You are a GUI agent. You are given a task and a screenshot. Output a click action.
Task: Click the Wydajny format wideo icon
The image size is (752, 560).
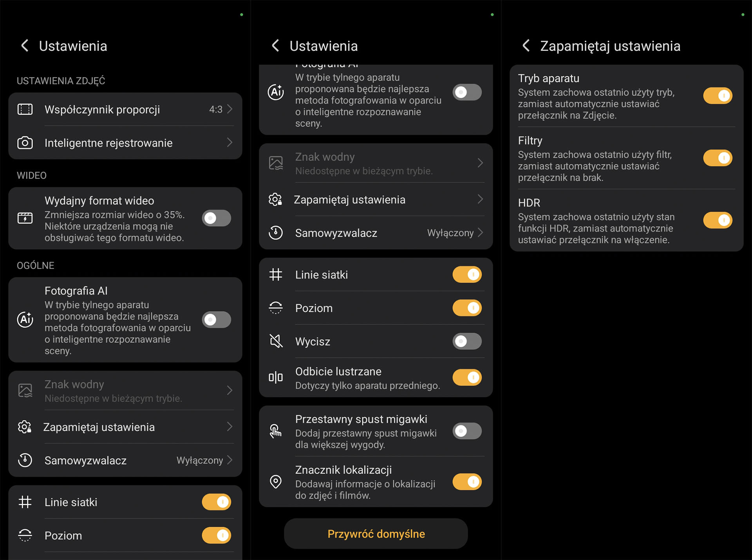click(25, 218)
